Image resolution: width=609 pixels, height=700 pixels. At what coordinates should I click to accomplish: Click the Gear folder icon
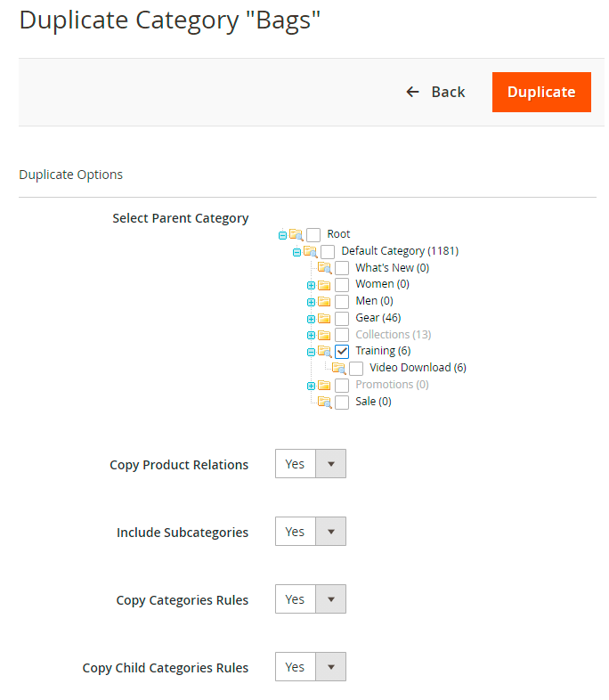(324, 318)
